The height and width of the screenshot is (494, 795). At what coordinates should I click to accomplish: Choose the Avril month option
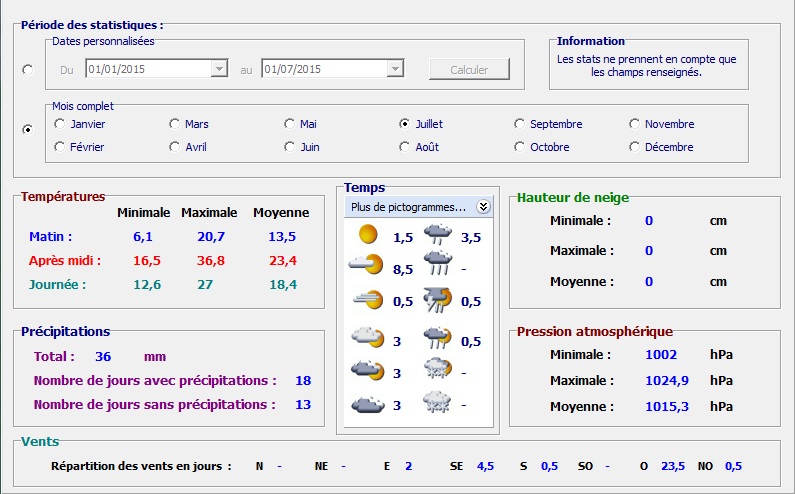coord(188,147)
